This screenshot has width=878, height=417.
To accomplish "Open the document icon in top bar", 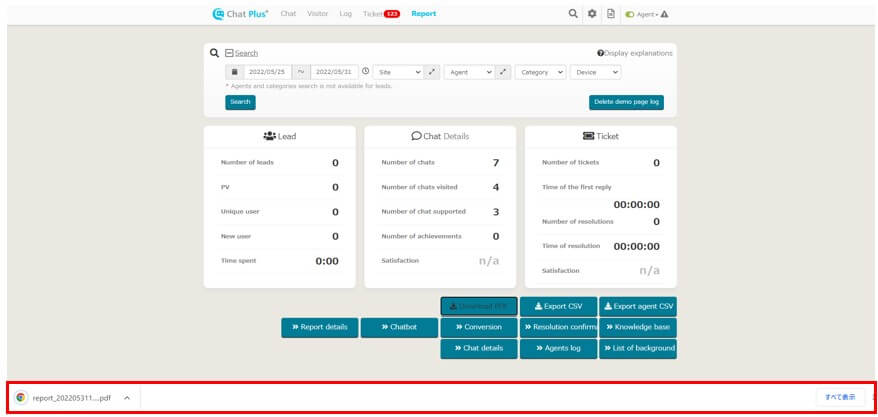I will [611, 14].
